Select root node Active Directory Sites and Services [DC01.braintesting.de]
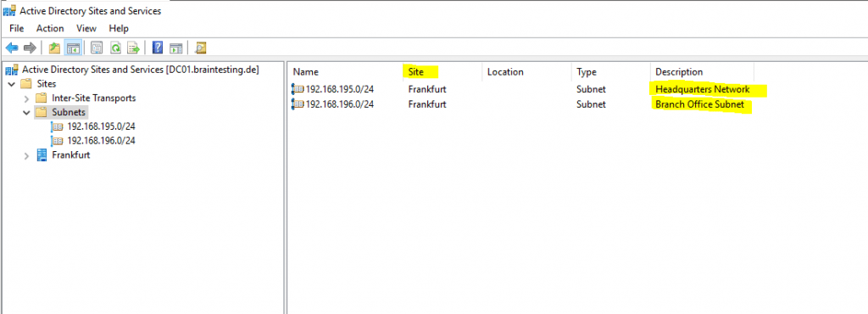Image resolution: width=868 pixels, height=314 pixels. coord(141,70)
